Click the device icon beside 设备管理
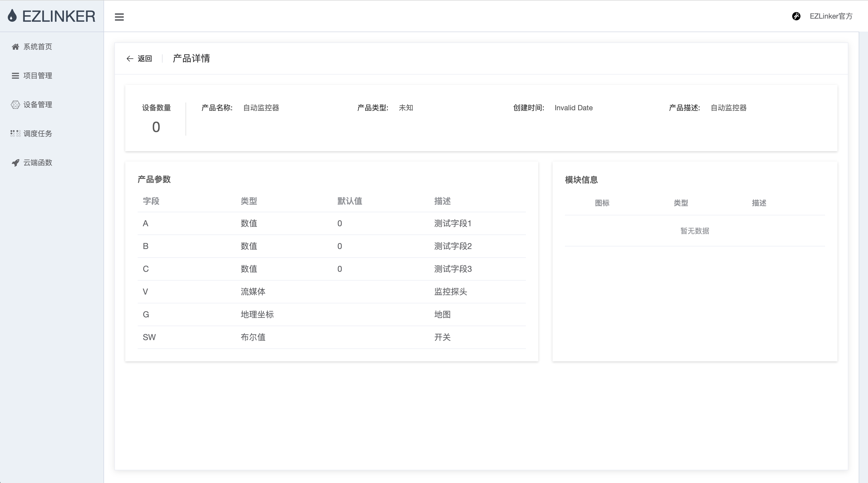Viewport: 868px width, 483px height. click(x=15, y=105)
